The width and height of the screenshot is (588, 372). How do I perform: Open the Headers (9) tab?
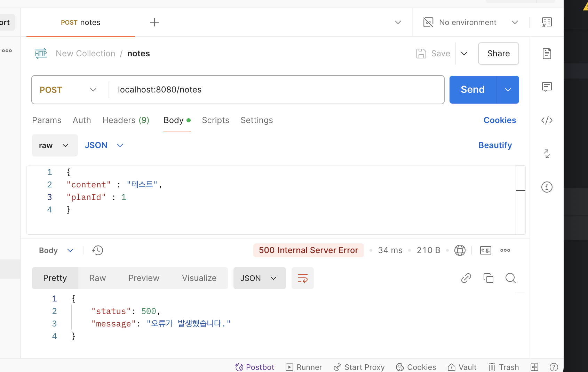coord(126,120)
